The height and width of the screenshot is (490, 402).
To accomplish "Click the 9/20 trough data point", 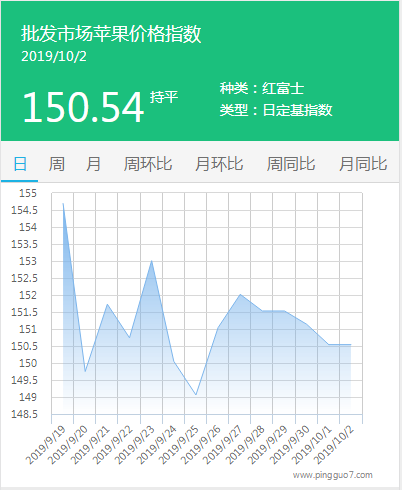I will click(85, 371).
